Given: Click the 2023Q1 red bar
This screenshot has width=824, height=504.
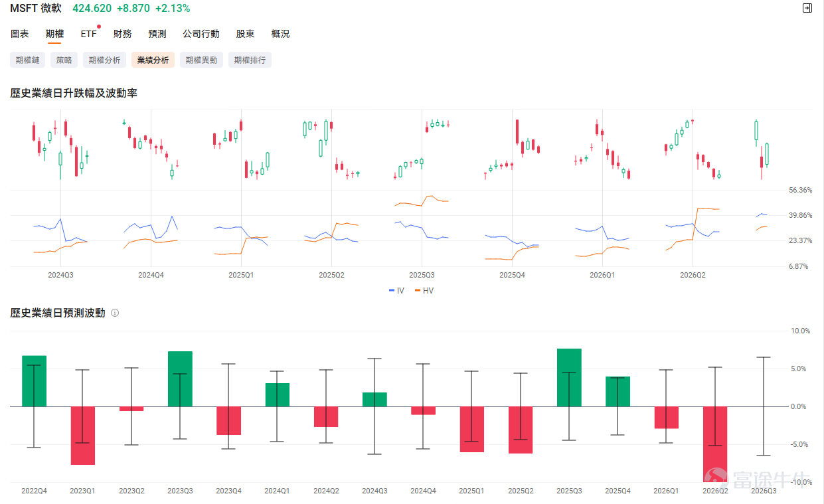Looking at the screenshot, I should tap(83, 436).
